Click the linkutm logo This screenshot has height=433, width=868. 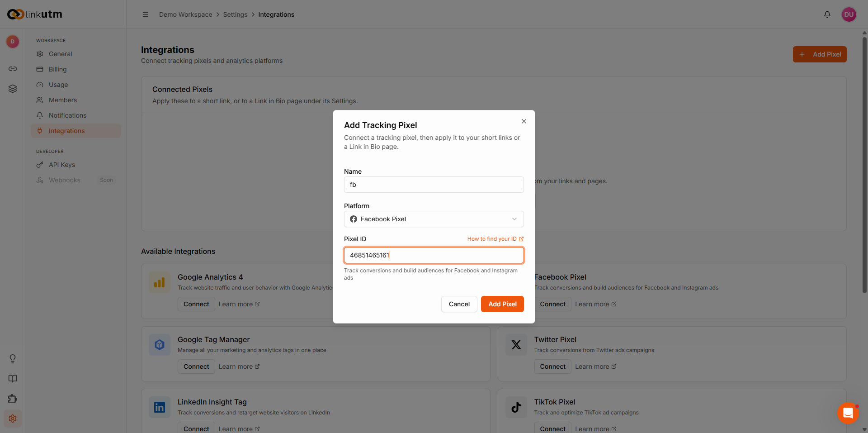click(x=35, y=14)
